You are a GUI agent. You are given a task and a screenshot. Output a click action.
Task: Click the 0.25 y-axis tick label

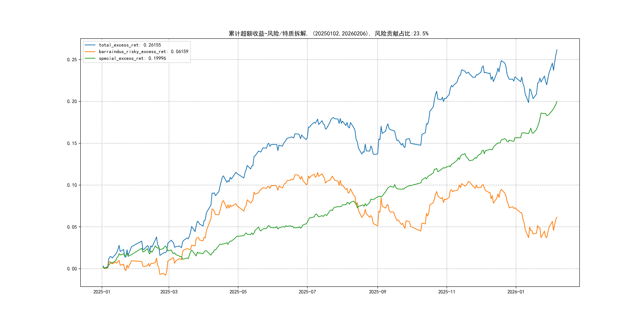pos(72,60)
